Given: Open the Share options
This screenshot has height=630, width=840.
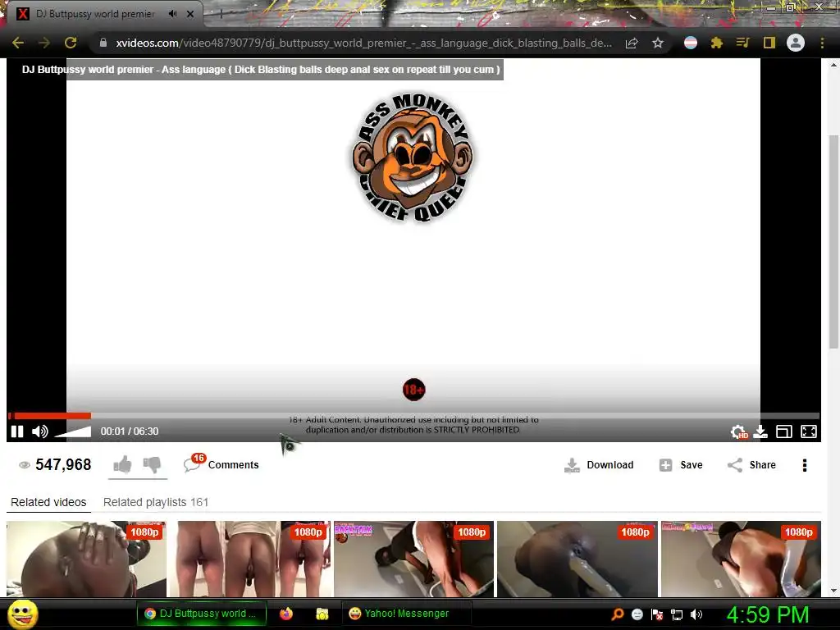Looking at the screenshot, I should [x=751, y=465].
